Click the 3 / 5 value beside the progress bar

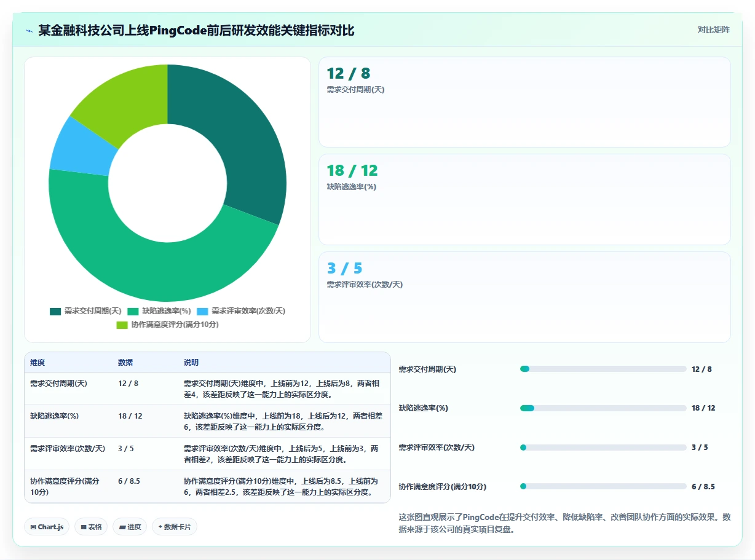[700, 448]
